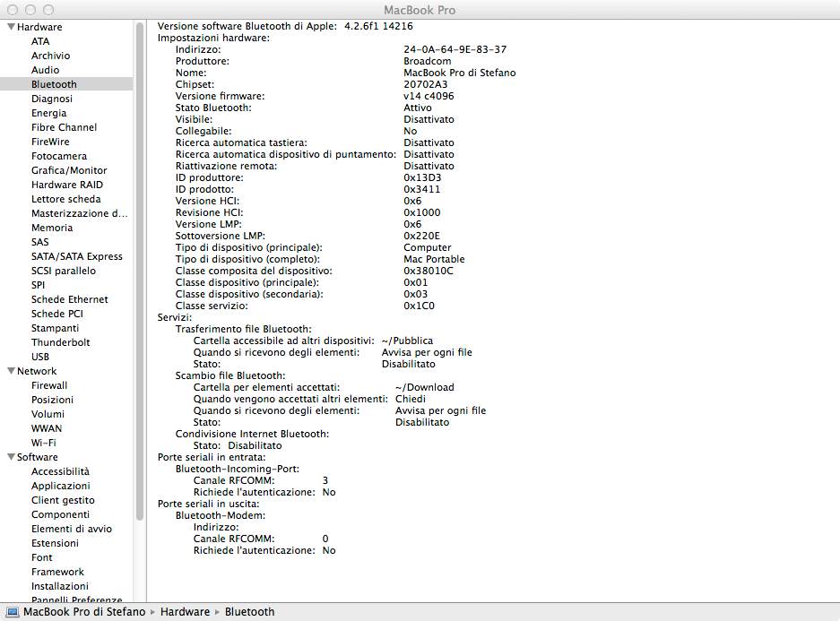Click the sidebar vertical scrollbar

(140, 269)
